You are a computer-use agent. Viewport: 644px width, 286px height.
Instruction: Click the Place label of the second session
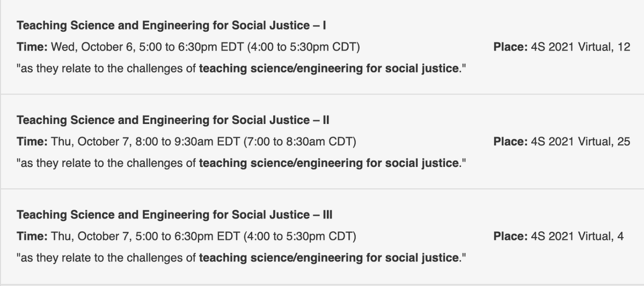click(x=510, y=142)
